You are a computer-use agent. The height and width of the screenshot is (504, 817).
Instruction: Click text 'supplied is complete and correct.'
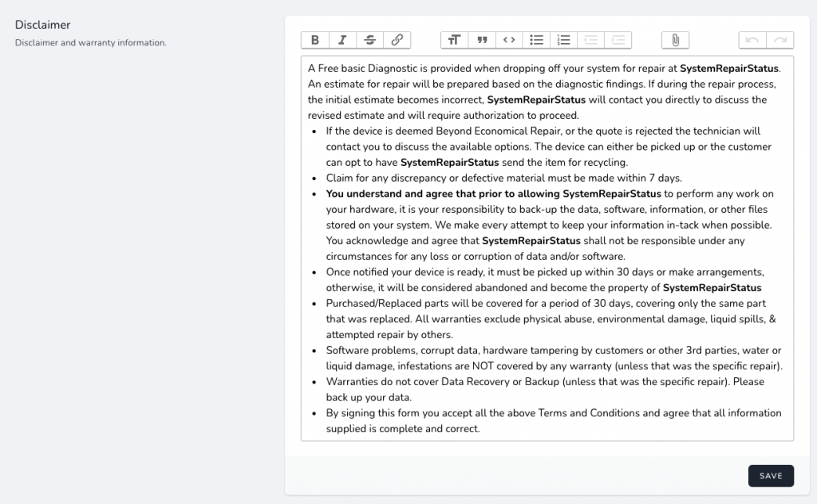pos(403,429)
